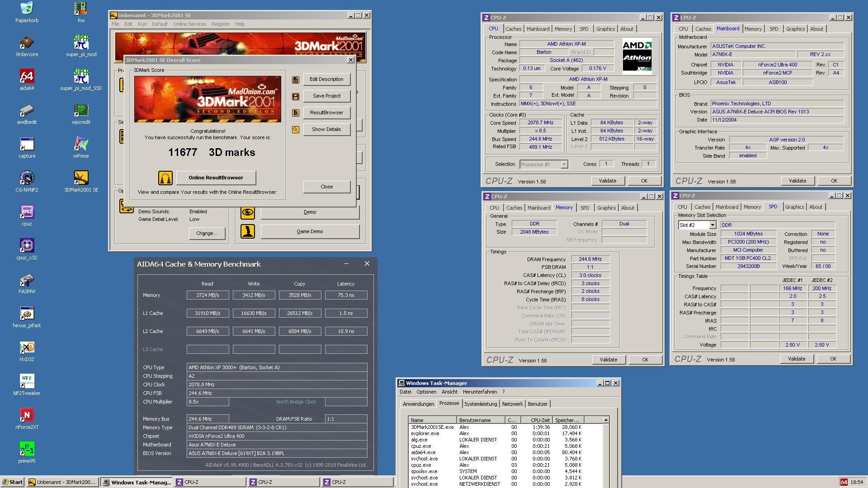Screen dimensions: 868x488
Task: Click the Name column header in Task-Manager
Action: click(433, 420)
